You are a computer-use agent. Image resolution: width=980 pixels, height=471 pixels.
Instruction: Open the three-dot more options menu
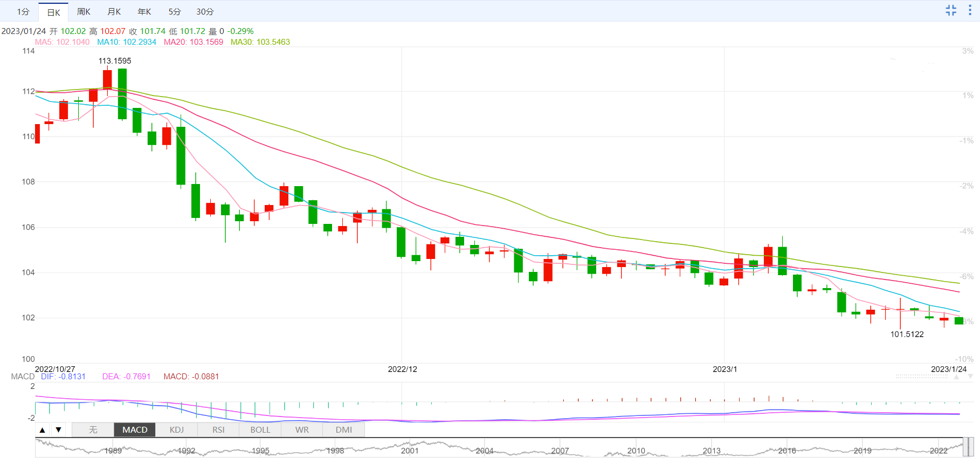[970, 10]
